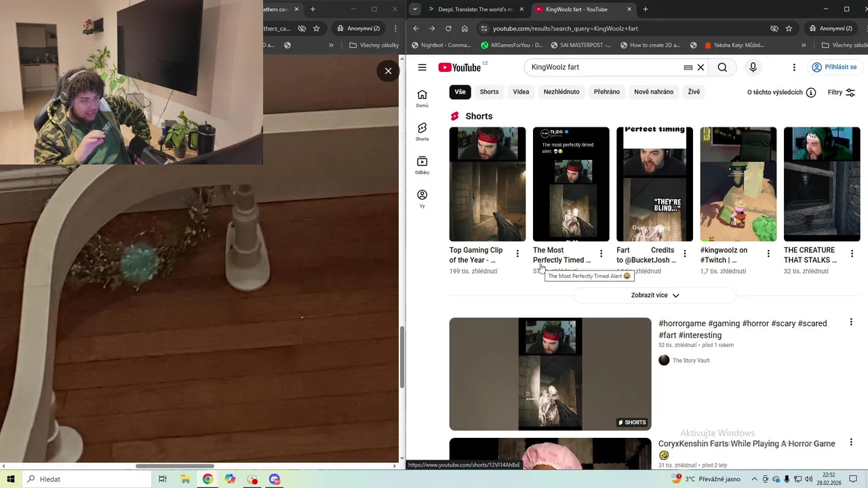Open options for 'The Most Perfectly Timed' short
This screenshot has width=868, height=488.
[x=601, y=253]
